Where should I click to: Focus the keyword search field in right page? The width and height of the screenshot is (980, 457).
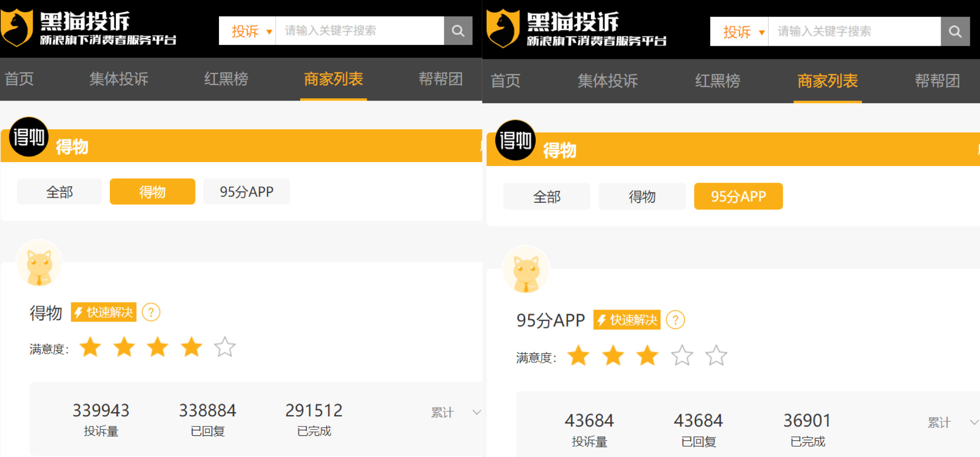point(855,32)
